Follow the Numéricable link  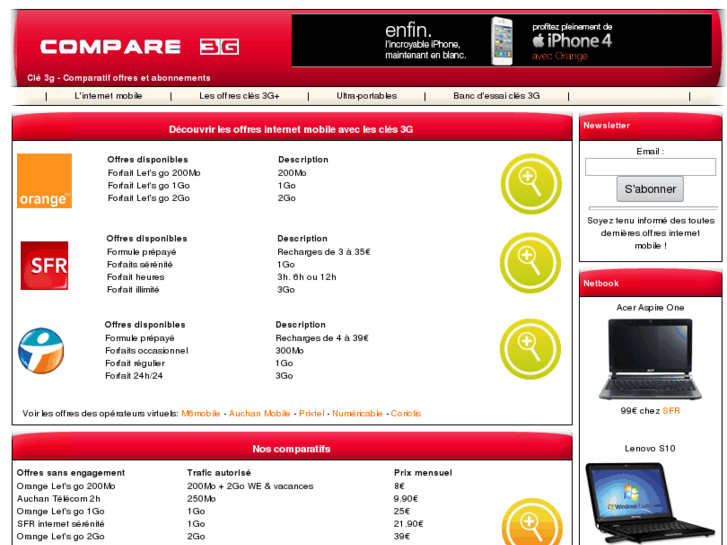[357, 413]
